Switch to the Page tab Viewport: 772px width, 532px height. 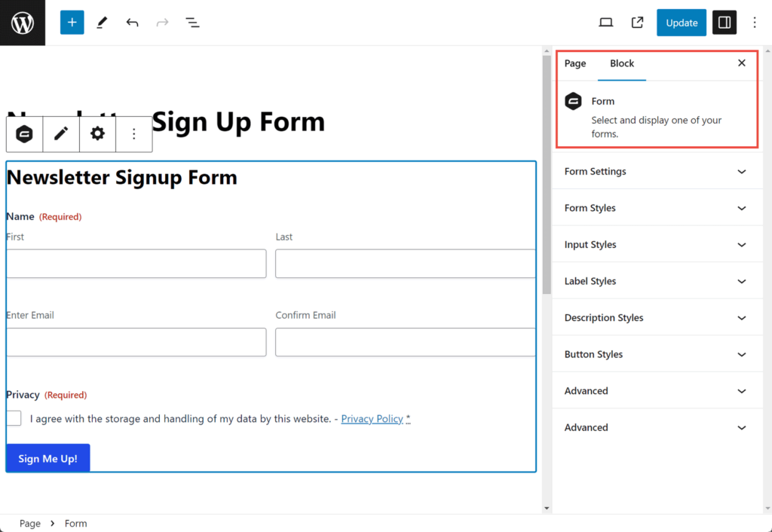tap(575, 63)
